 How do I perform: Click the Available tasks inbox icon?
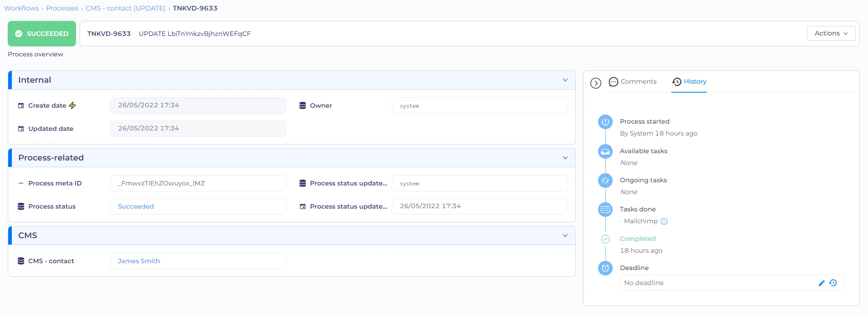pyautogui.click(x=605, y=151)
